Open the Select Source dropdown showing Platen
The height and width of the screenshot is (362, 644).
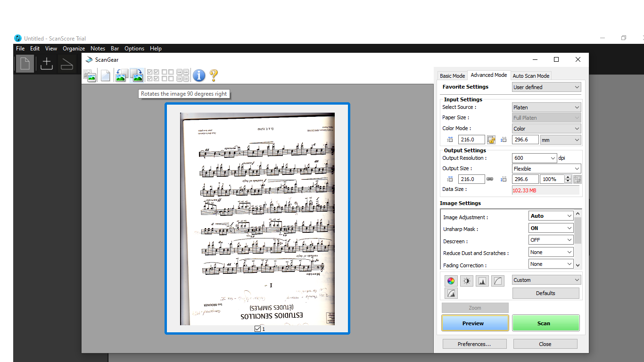[547, 107]
